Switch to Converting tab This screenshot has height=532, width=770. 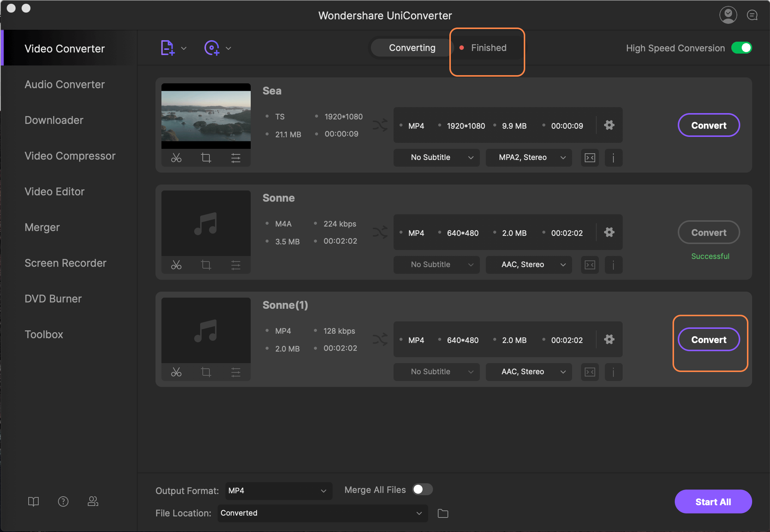click(412, 48)
